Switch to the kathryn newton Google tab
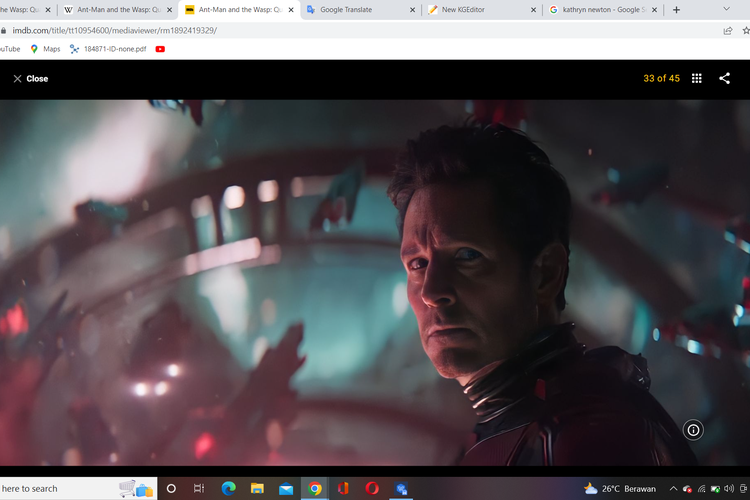The image size is (750, 500). tap(595, 10)
